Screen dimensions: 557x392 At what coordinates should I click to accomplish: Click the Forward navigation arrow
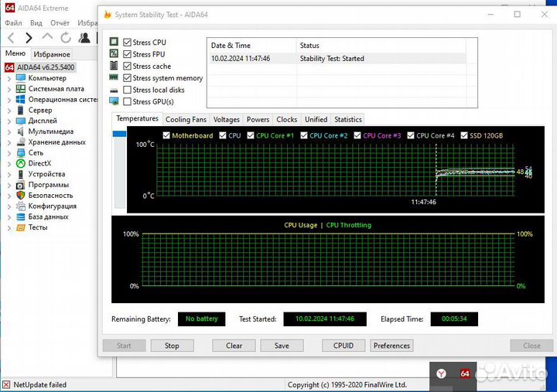pyautogui.click(x=29, y=37)
